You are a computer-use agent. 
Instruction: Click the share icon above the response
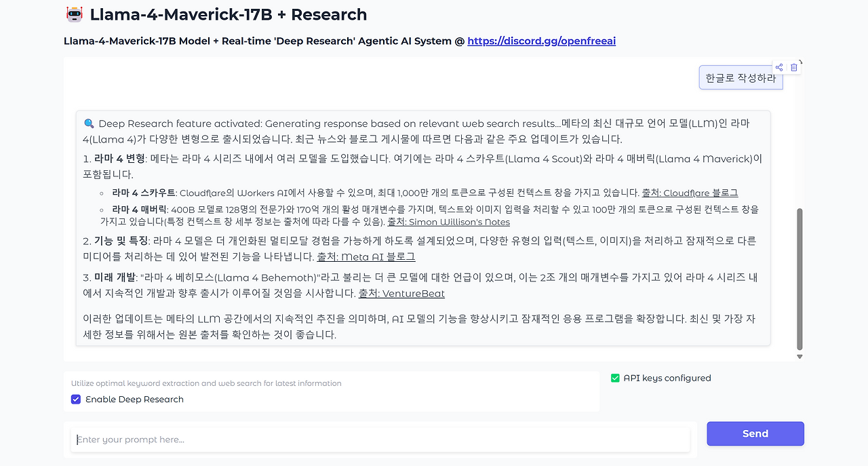point(779,67)
